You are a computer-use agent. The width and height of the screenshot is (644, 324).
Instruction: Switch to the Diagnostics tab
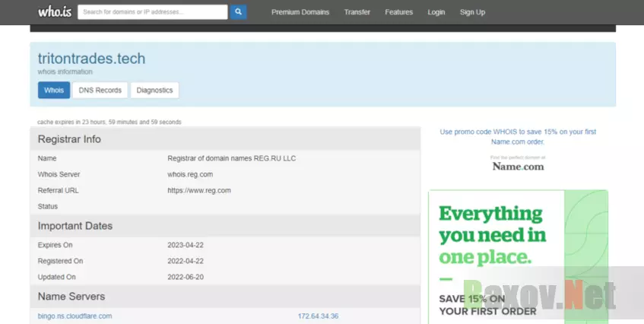pos(154,90)
